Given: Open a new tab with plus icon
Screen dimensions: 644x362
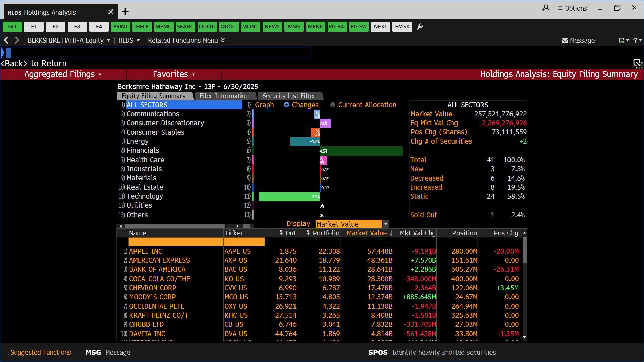Looking at the screenshot, I should 125,12.
